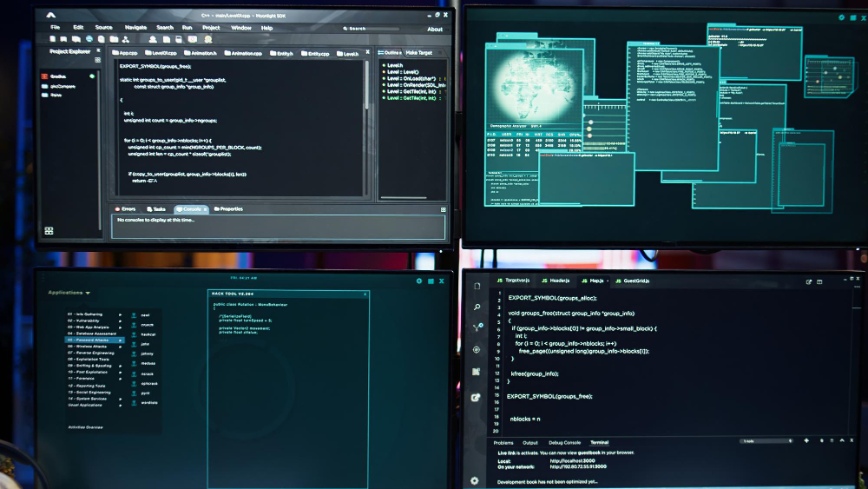This screenshot has width=868, height=489.
Task: Open the Navigate menu in Moonlight SDK
Action: pyautogui.click(x=135, y=28)
